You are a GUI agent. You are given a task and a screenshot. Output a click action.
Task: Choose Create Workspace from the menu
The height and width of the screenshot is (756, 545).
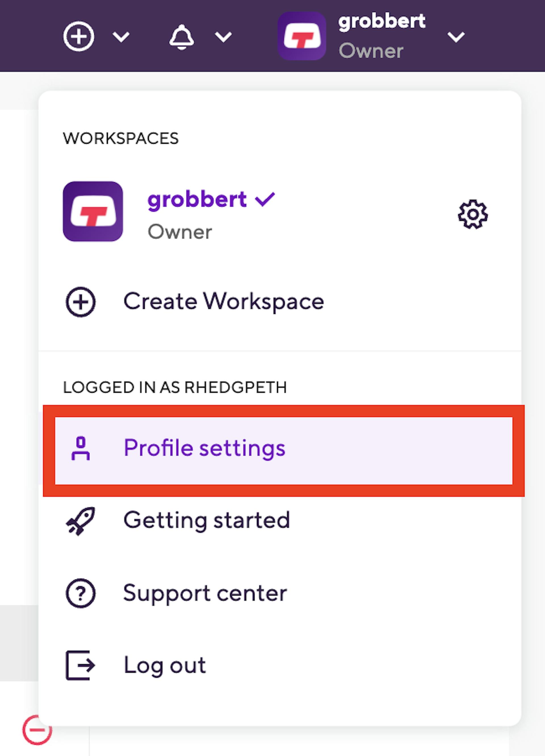[223, 301]
